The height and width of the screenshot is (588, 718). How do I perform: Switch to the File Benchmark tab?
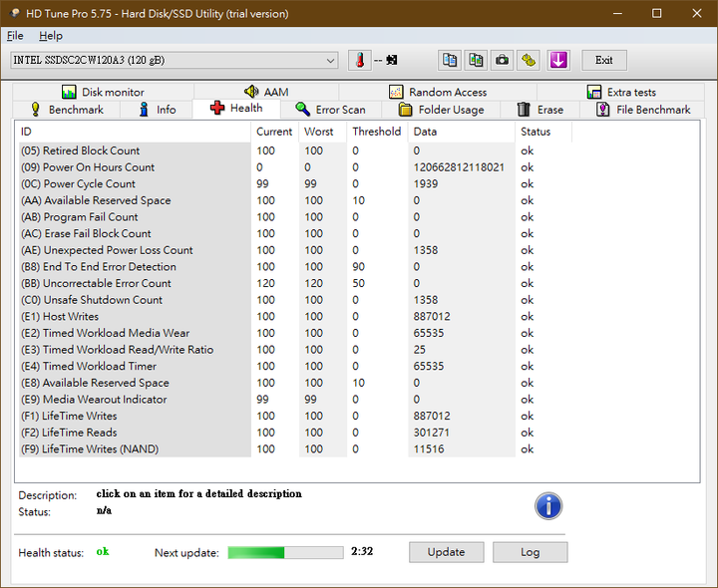click(x=642, y=110)
